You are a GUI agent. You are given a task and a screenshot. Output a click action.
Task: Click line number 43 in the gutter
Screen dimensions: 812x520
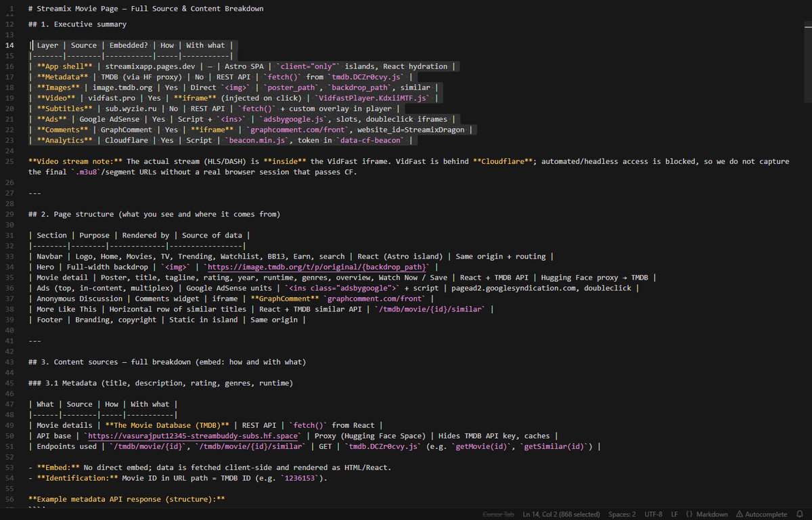(x=10, y=362)
